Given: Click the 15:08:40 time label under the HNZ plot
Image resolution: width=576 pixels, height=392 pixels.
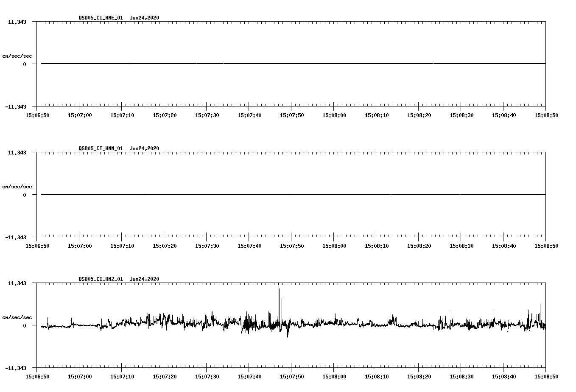Looking at the screenshot, I should [504, 376].
